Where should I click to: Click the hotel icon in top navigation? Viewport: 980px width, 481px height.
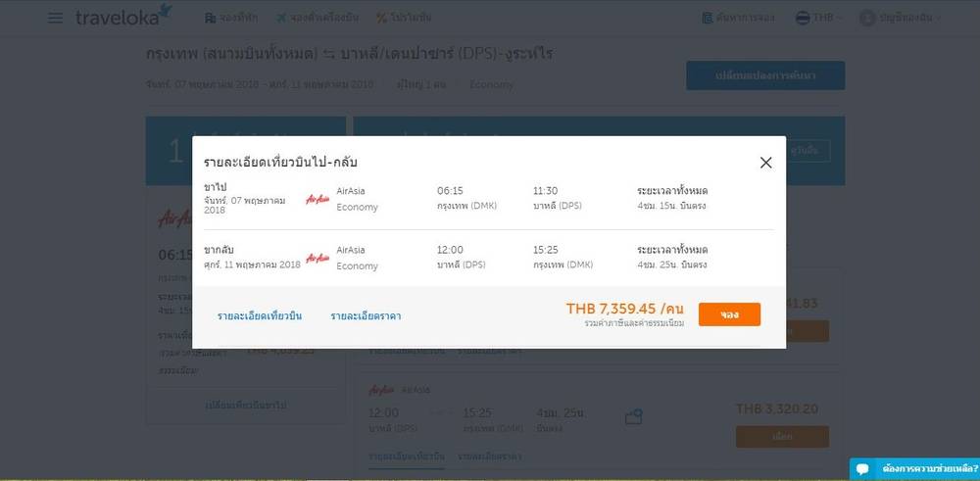click(210, 18)
